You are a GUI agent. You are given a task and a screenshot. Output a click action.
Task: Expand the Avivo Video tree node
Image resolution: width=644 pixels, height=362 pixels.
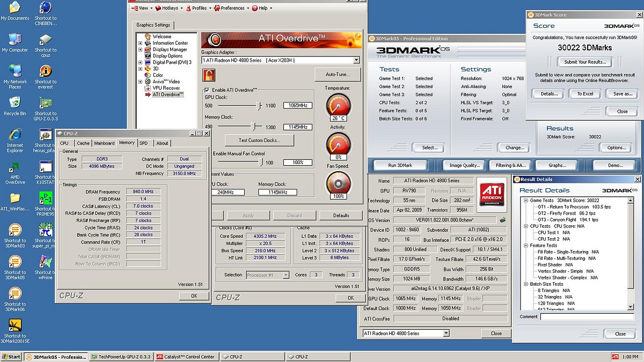141,82
